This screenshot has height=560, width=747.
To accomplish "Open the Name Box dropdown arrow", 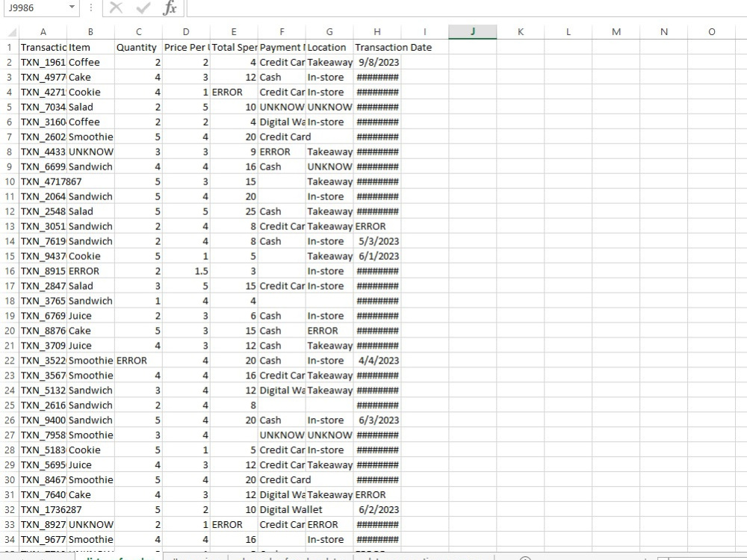I will tap(72, 7).
